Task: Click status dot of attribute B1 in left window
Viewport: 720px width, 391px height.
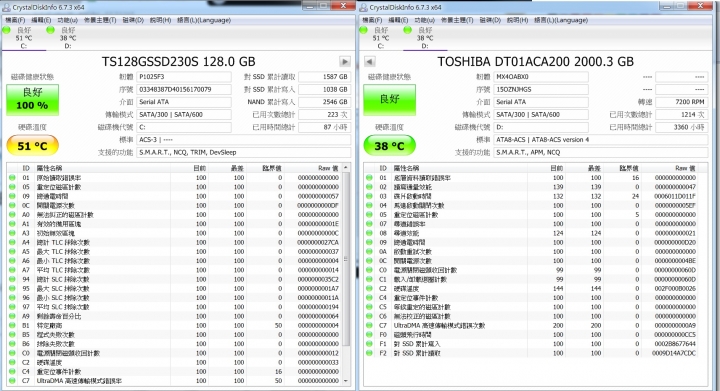Action: click(12, 325)
